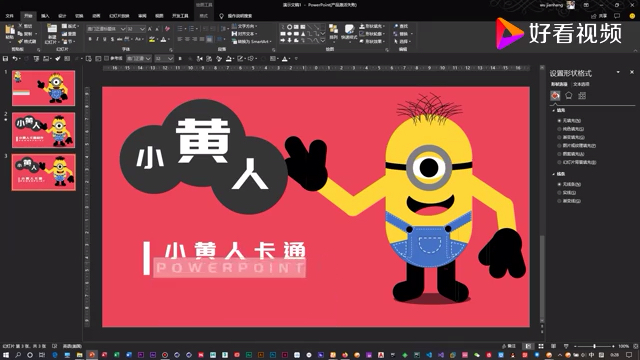Select slide 1 thumbnail

click(44, 88)
